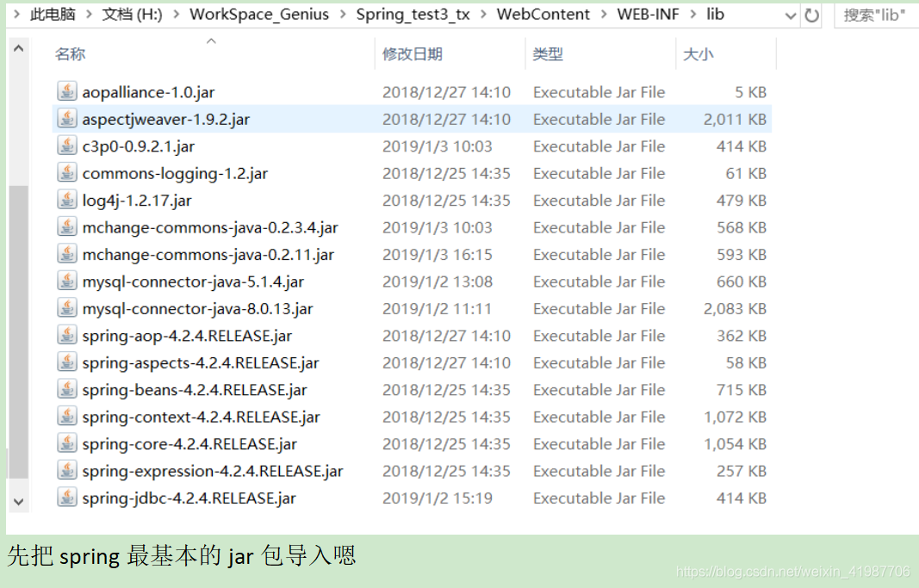Click the spring-expression-4.2.4.RELEASE.jar icon
919x588 pixels.
coord(67,470)
